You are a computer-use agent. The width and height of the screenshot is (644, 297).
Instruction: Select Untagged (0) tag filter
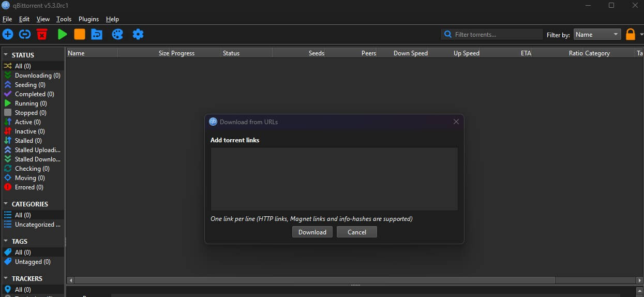(x=32, y=262)
